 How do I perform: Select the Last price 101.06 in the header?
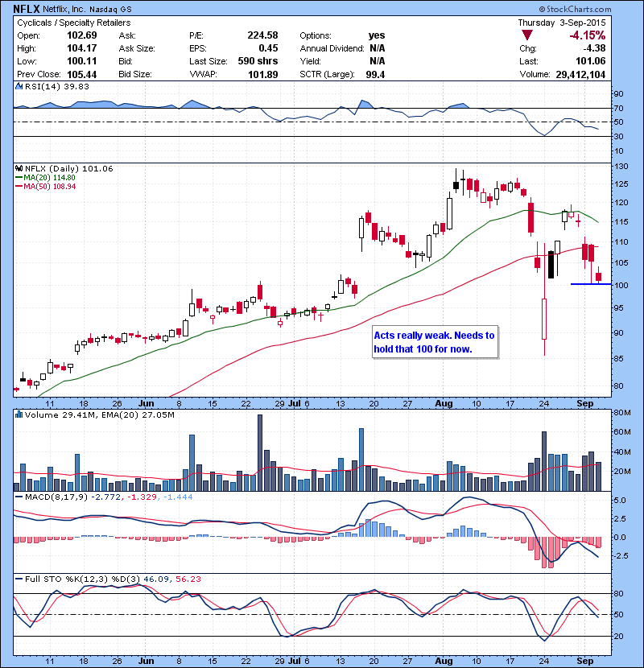tap(591, 61)
